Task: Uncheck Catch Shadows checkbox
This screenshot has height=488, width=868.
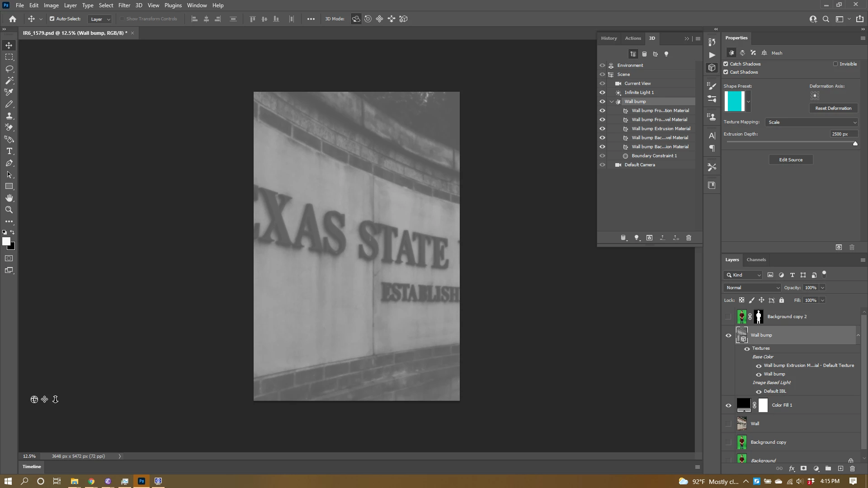Action: pyautogui.click(x=726, y=64)
